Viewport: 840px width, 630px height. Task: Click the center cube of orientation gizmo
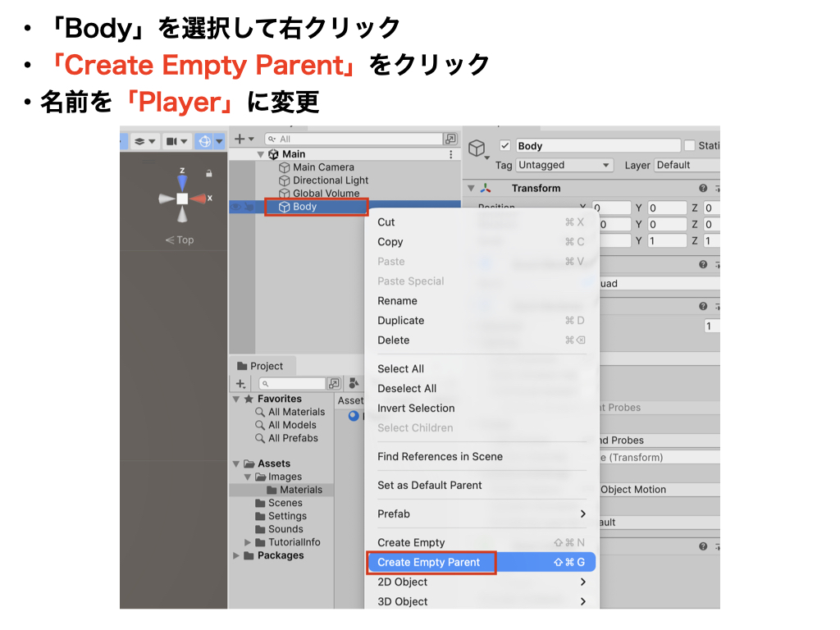[x=182, y=199]
